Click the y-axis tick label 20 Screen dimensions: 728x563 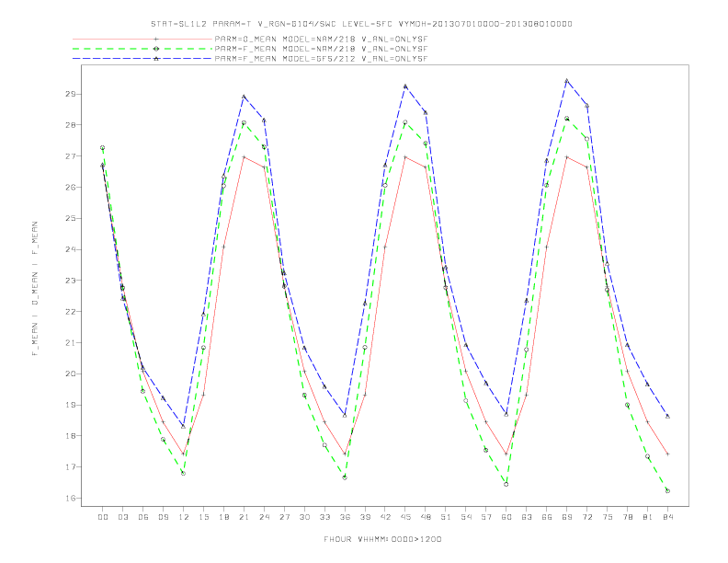pos(71,373)
